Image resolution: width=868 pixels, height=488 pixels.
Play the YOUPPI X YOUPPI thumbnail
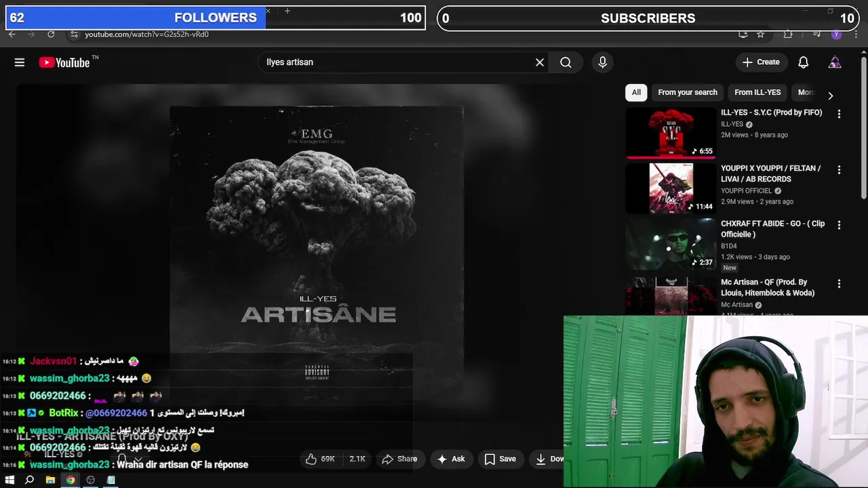(671, 188)
